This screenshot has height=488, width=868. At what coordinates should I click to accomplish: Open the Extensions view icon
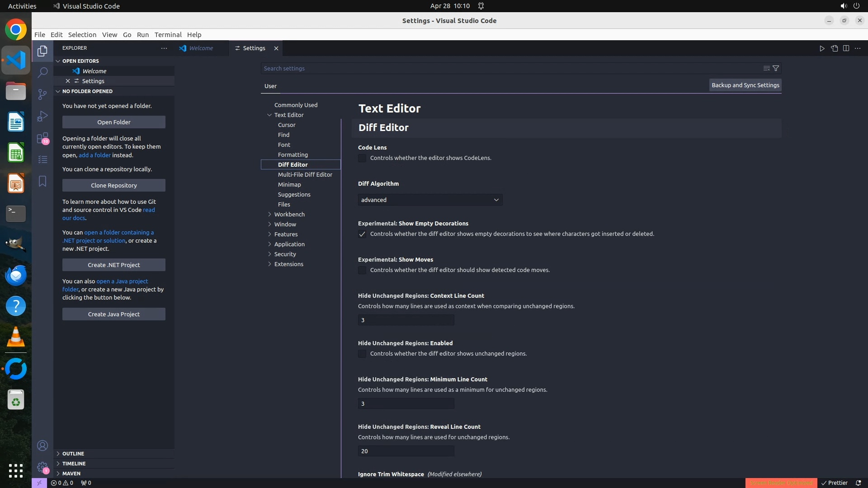pyautogui.click(x=42, y=138)
